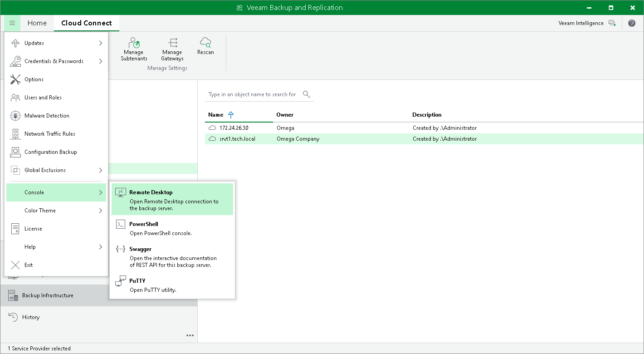Click the Manage Gateways ribbon icon

[x=172, y=43]
